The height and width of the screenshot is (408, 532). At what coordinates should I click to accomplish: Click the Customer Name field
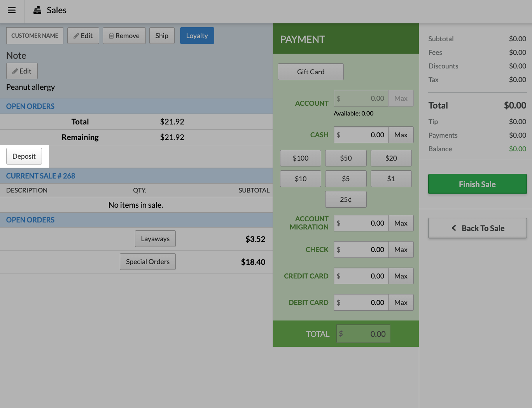click(x=35, y=35)
